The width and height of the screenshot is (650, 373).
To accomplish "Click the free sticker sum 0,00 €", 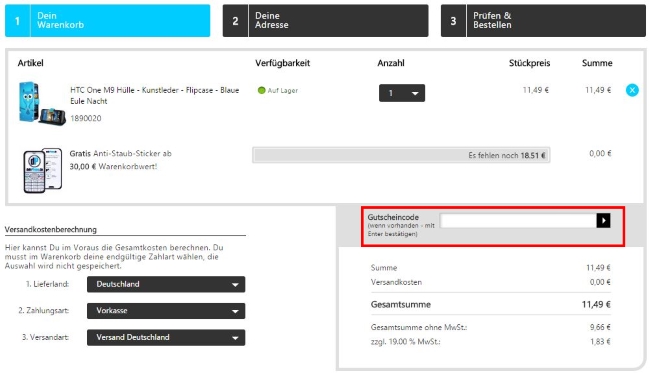I will pyautogui.click(x=600, y=153).
